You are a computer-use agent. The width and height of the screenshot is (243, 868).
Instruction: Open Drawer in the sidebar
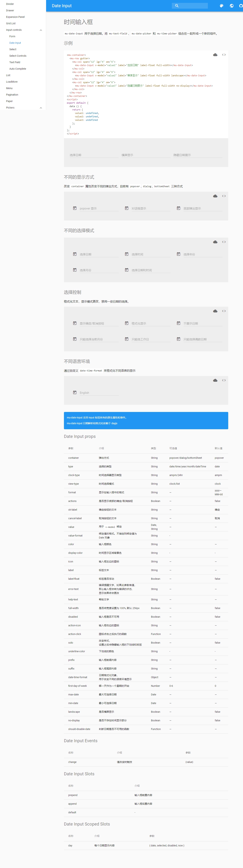tap(10, 10)
